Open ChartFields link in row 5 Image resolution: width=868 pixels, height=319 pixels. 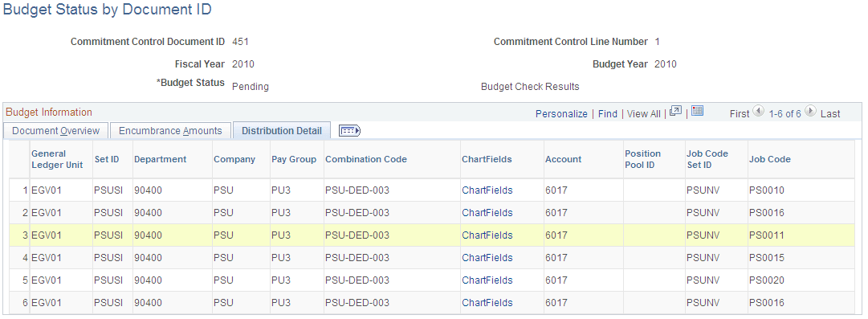point(487,280)
